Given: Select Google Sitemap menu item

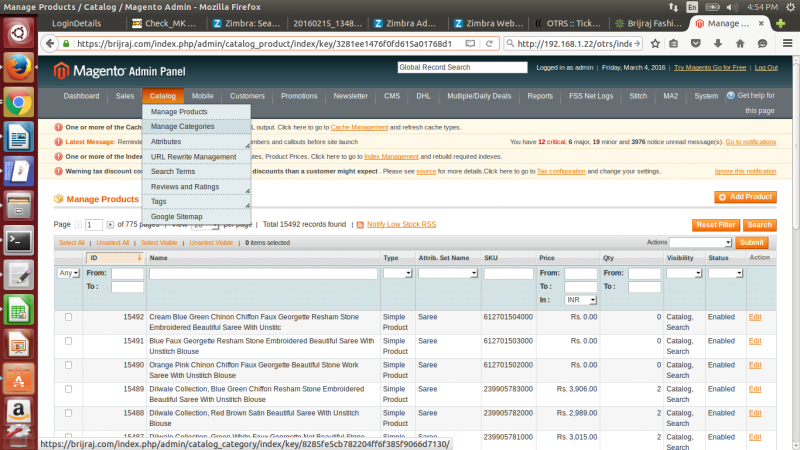Looking at the screenshot, I should (196, 216).
